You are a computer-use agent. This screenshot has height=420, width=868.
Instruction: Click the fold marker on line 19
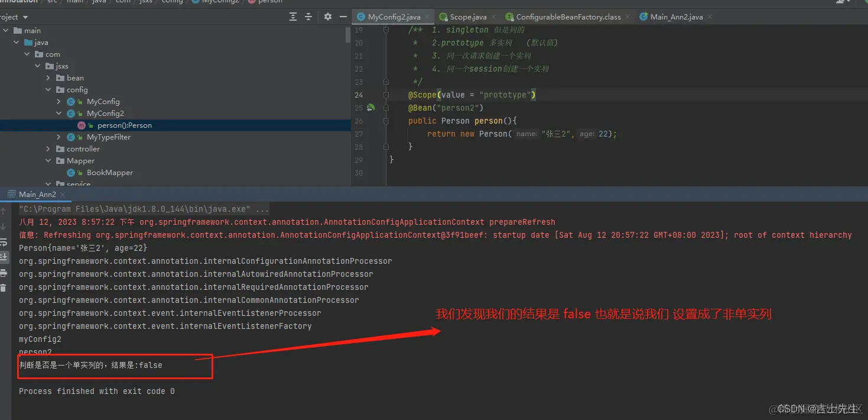[386, 30]
